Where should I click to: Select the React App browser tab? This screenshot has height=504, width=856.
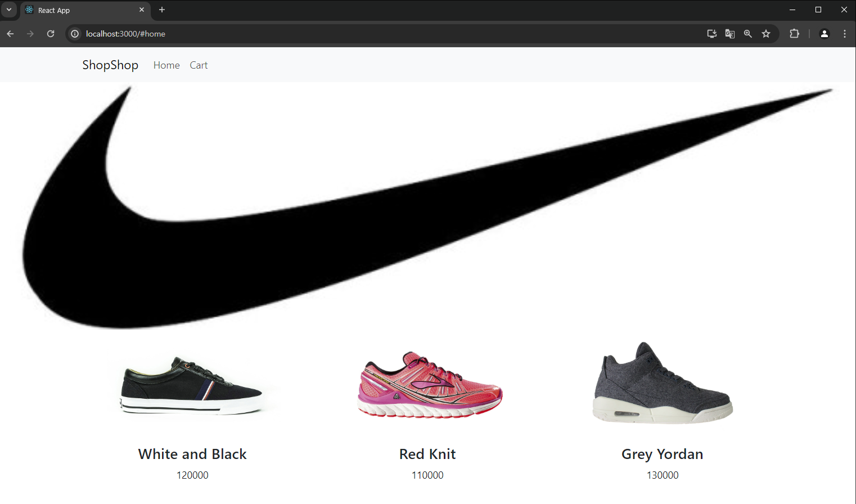pos(85,10)
